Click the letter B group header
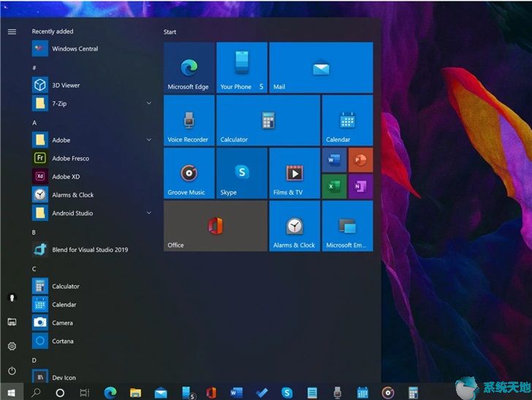 click(34, 233)
